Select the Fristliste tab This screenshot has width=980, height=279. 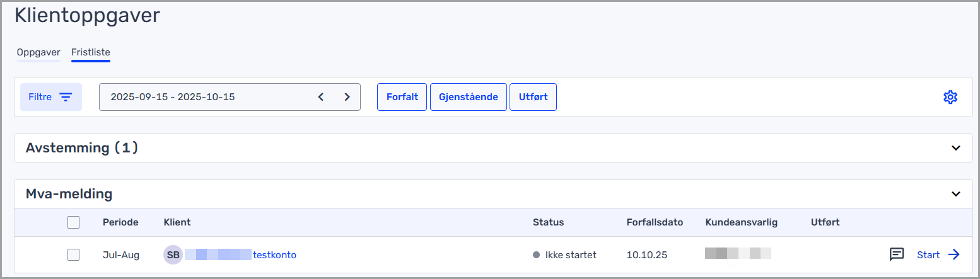pyautogui.click(x=91, y=52)
